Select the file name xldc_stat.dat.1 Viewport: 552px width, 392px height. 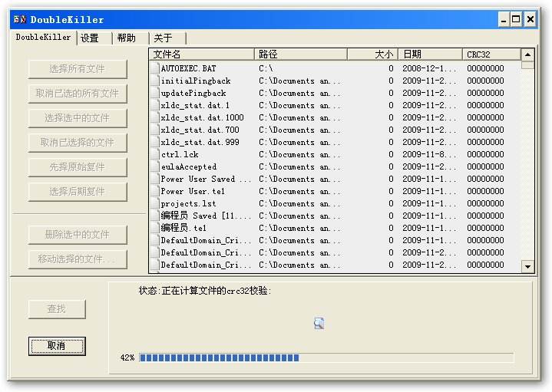pyautogui.click(x=195, y=105)
